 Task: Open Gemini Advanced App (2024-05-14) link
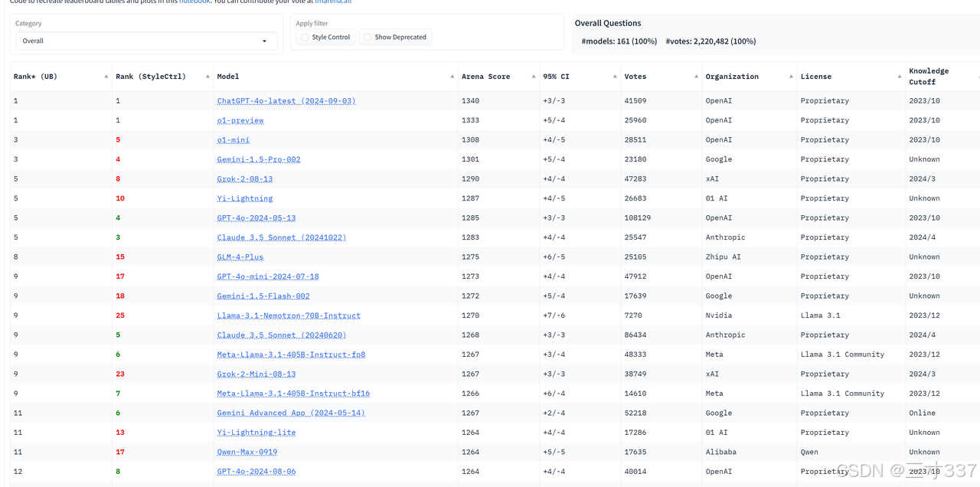291,413
